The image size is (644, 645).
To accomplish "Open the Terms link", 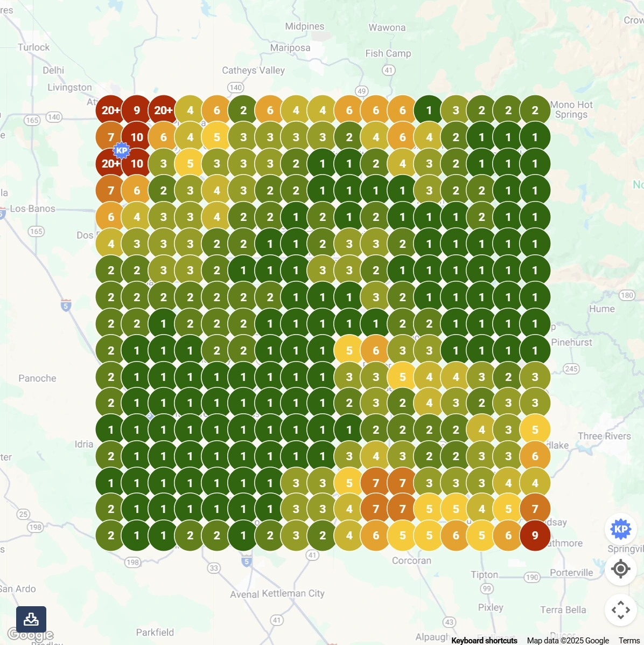I will pyautogui.click(x=629, y=641).
